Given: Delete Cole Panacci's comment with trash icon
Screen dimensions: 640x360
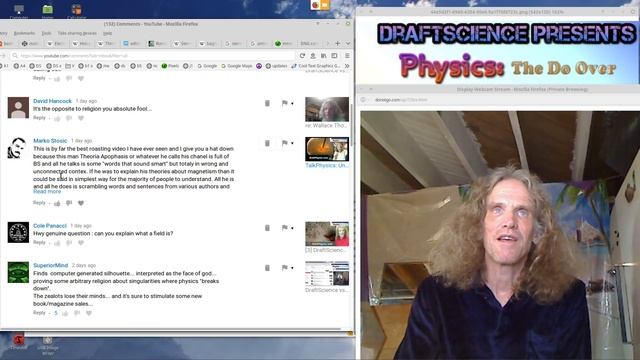Looking at the screenshot, I should 267,228.
